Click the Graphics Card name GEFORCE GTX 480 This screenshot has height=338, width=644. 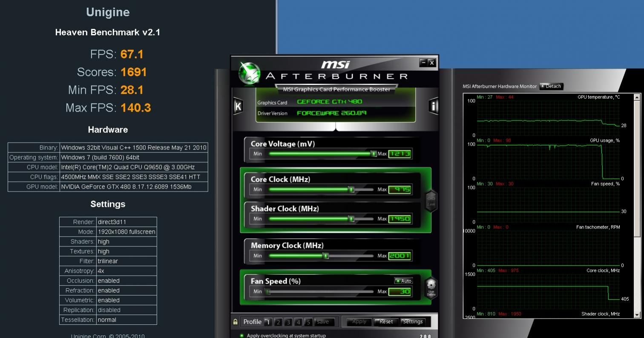coord(329,102)
